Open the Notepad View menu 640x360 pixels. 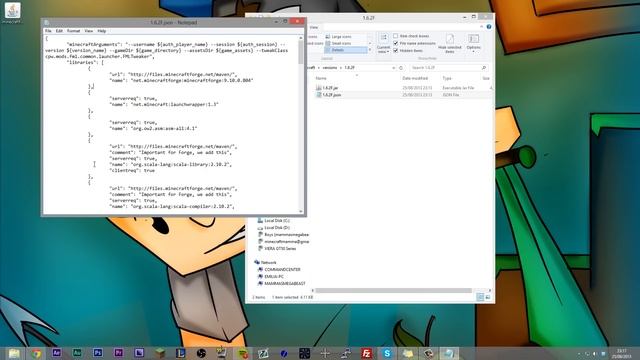pos(89,31)
